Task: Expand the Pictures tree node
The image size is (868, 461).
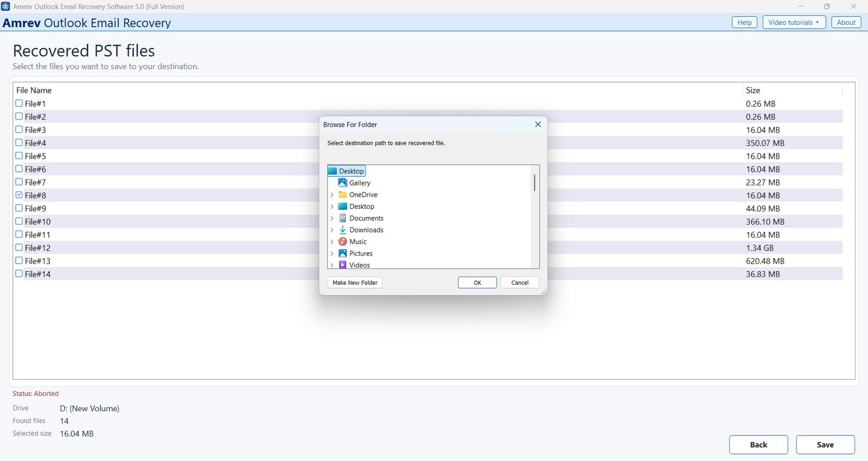Action: point(332,253)
